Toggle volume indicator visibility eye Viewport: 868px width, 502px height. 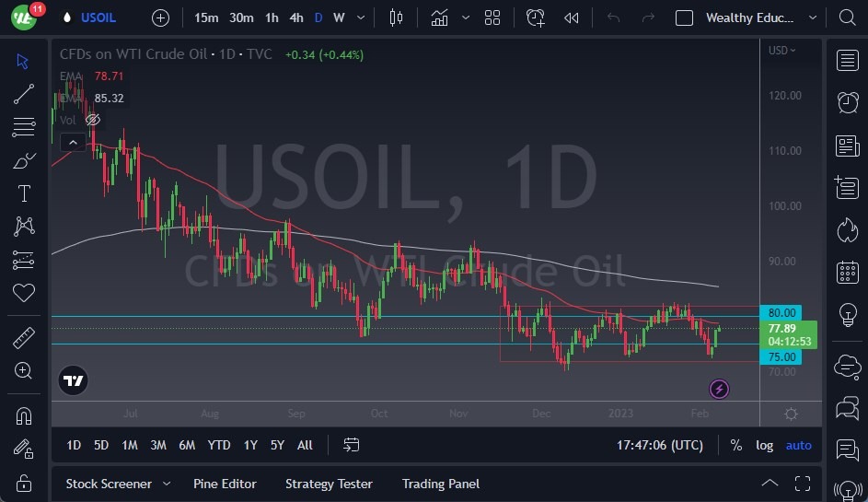(92, 120)
